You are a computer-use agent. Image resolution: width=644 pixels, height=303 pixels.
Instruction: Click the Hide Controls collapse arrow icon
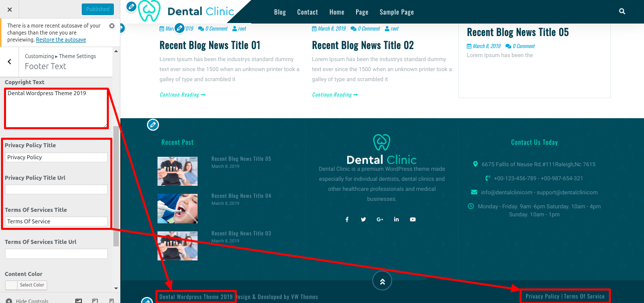[x=9, y=301]
